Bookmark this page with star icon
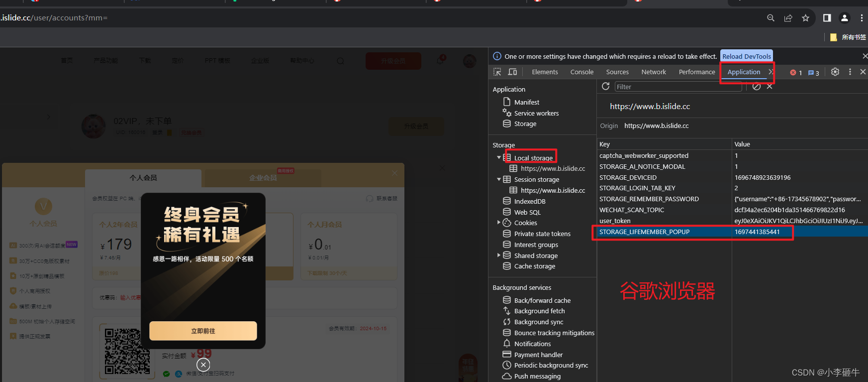 [x=805, y=18]
